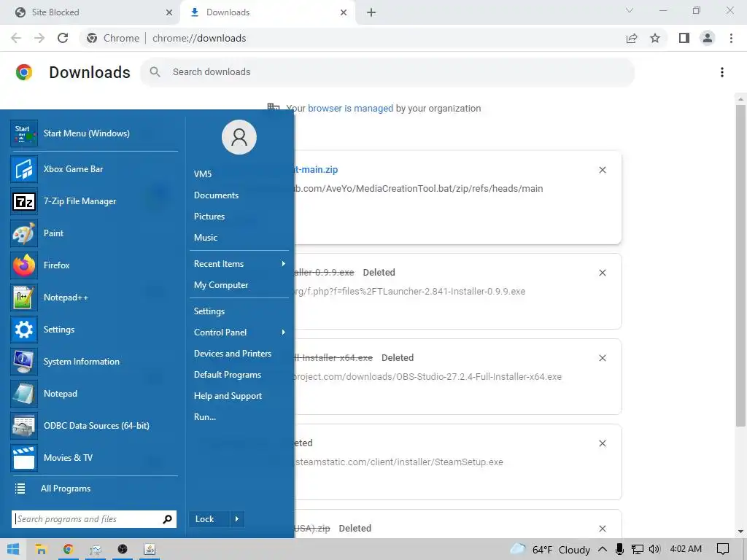Viewport: 747px width, 560px height.
Task: Open Chrome three-dot main menu
Action: point(731,38)
